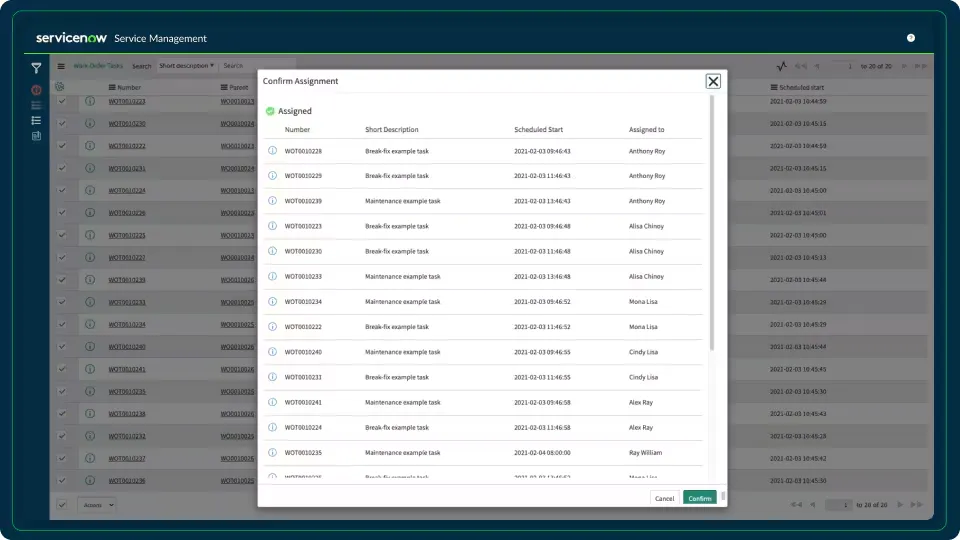The width and height of the screenshot is (960, 540).
Task: Open the Actions dropdown at list bottom
Action: [98, 505]
